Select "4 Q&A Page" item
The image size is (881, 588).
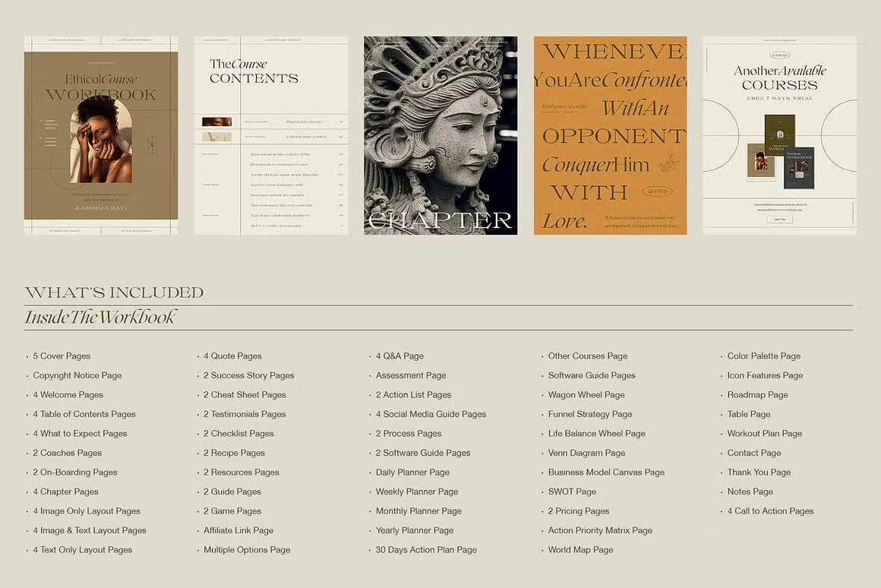(399, 356)
